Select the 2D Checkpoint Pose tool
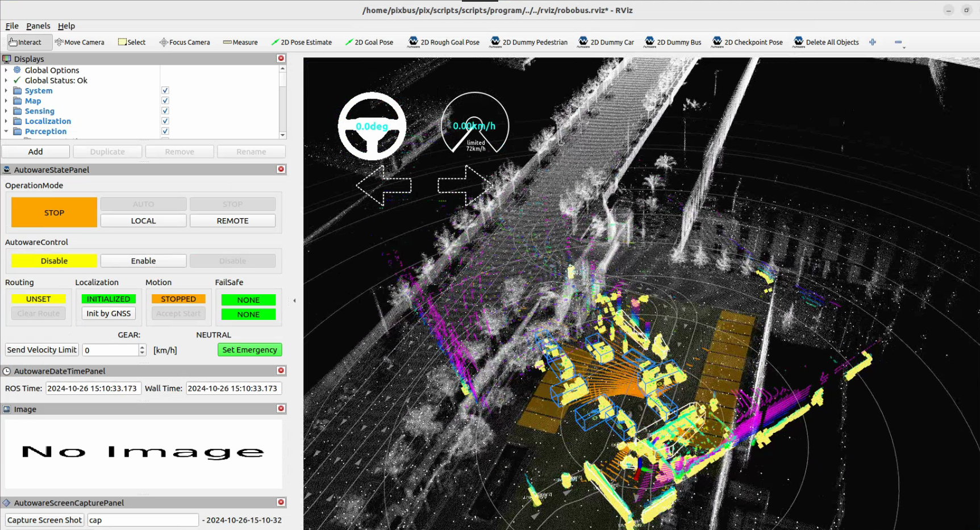Screen dimensions: 980x530 coord(747,42)
